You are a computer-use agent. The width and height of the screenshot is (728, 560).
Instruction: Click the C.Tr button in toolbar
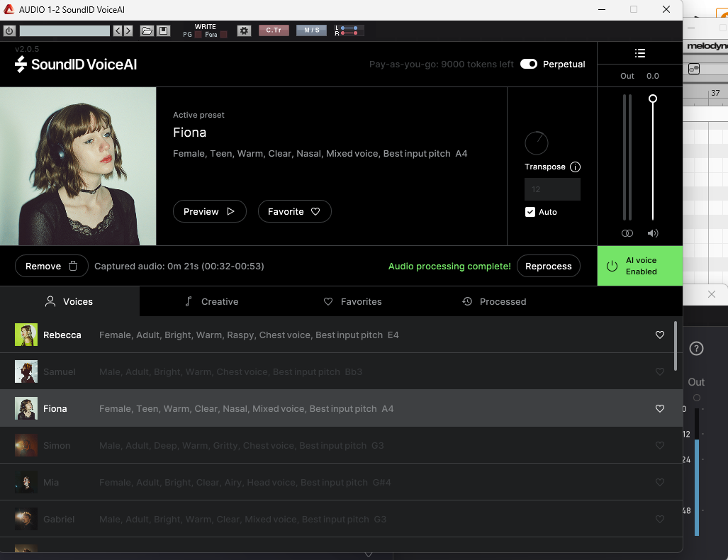point(274,30)
